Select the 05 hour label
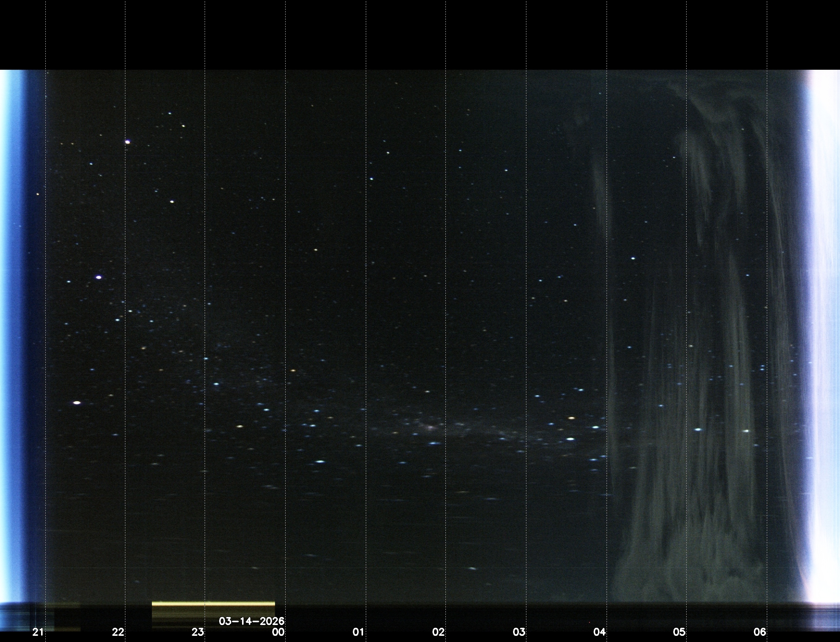The height and width of the screenshot is (642, 840). [679, 632]
